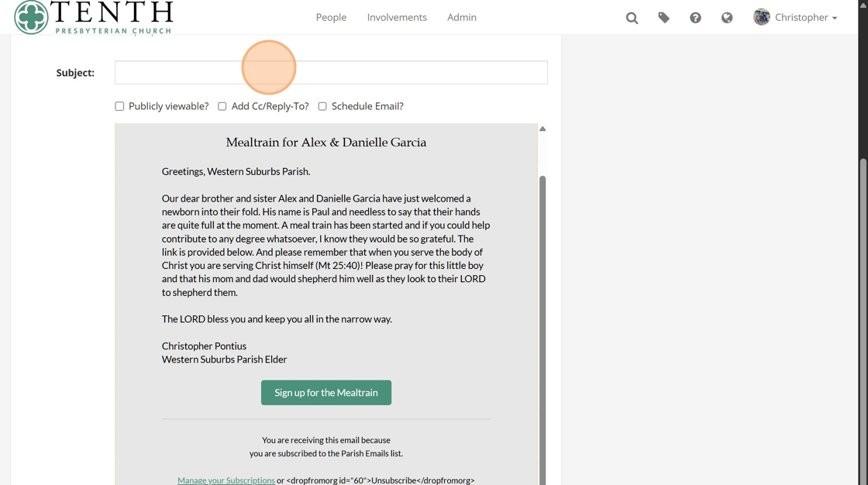The height and width of the screenshot is (485, 868).
Task: Click the Tenth Presbyterian Church logo
Action: (x=94, y=17)
